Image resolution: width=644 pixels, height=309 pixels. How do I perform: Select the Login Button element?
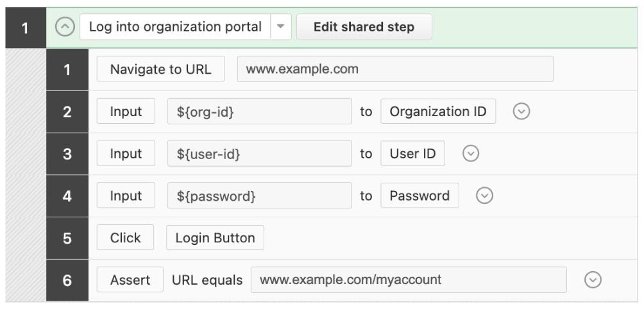(x=215, y=238)
